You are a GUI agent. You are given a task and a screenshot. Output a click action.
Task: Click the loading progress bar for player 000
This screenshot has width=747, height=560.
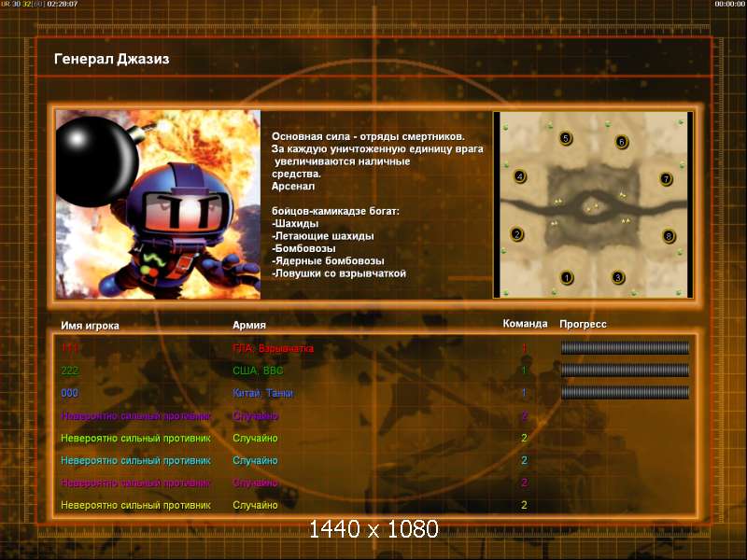pos(625,393)
